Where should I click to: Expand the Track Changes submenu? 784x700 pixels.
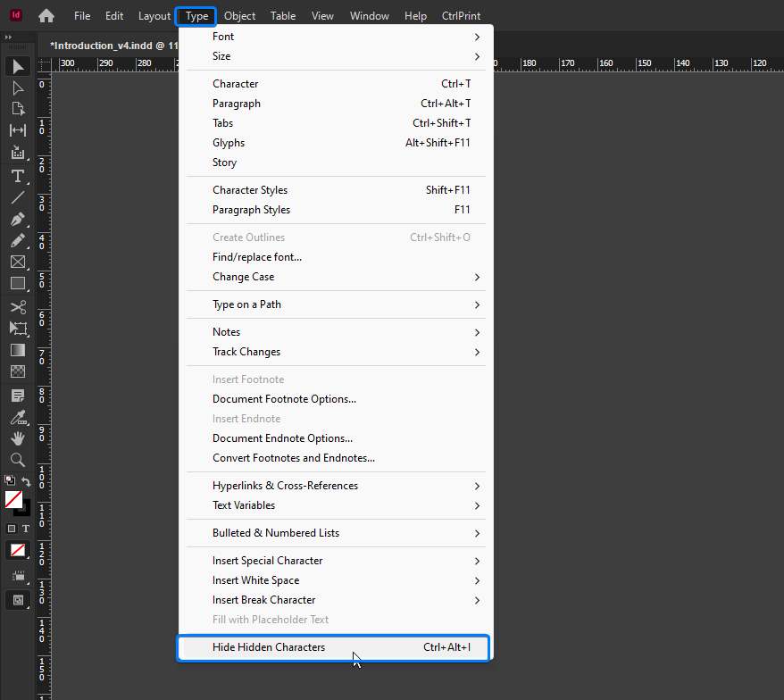[336, 352]
